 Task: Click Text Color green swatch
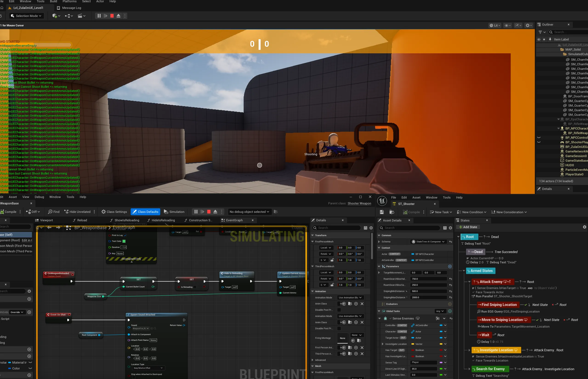click(124, 241)
